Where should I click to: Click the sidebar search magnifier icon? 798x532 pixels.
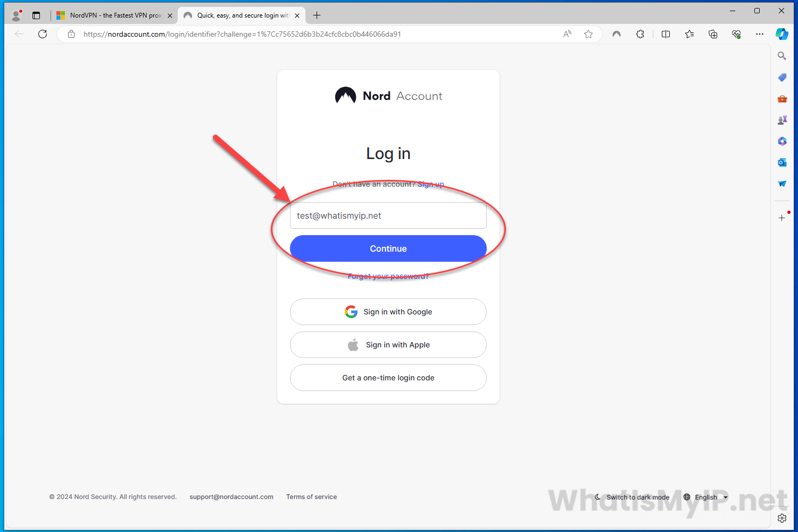(x=782, y=56)
